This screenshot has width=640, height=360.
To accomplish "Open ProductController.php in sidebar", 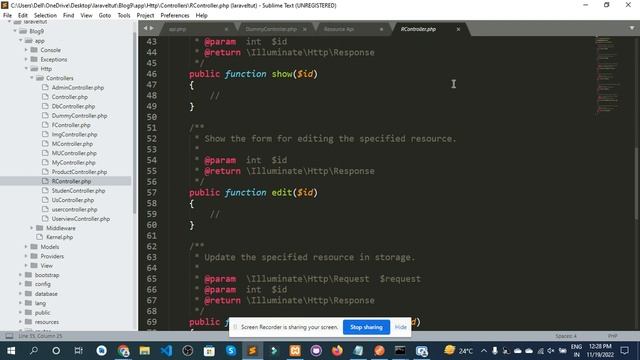I will pos(79,172).
